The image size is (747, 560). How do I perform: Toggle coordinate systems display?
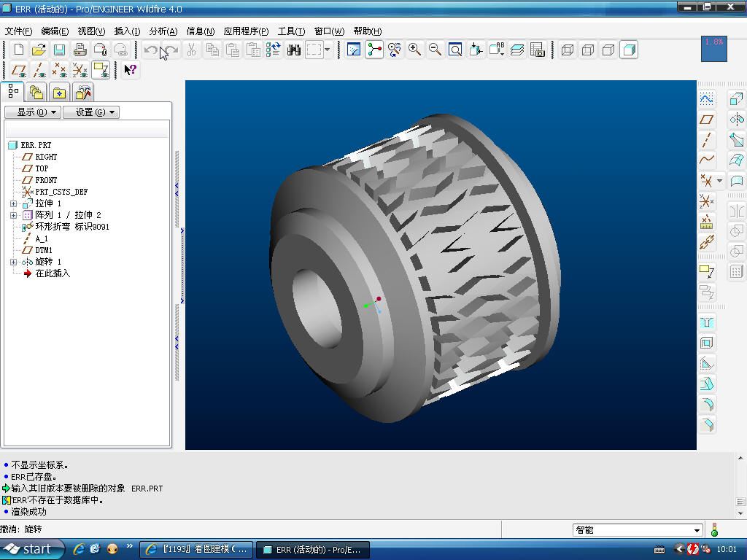(80, 70)
